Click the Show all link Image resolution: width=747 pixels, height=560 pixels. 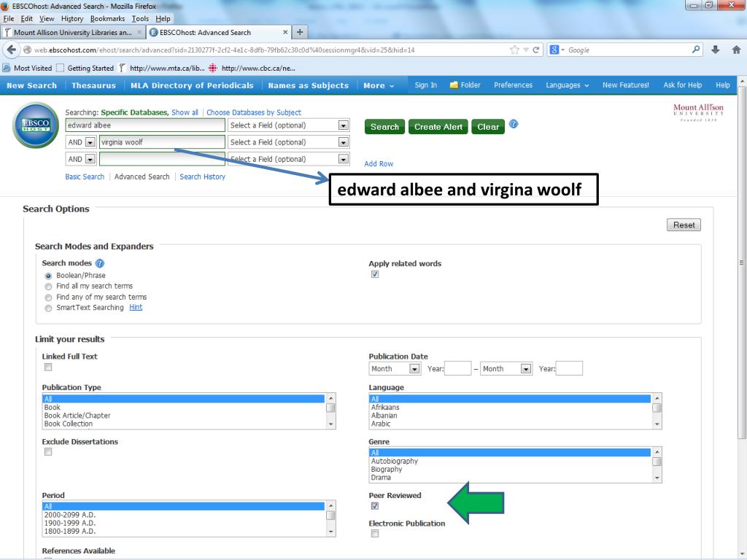[x=185, y=112]
